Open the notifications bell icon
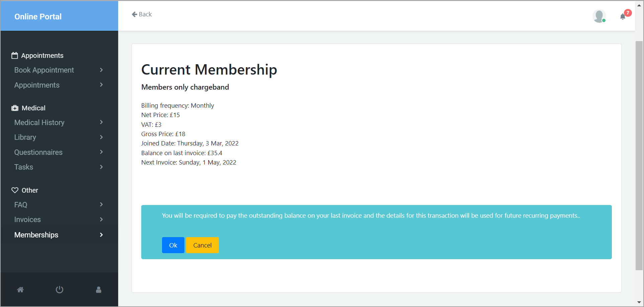 [623, 16]
